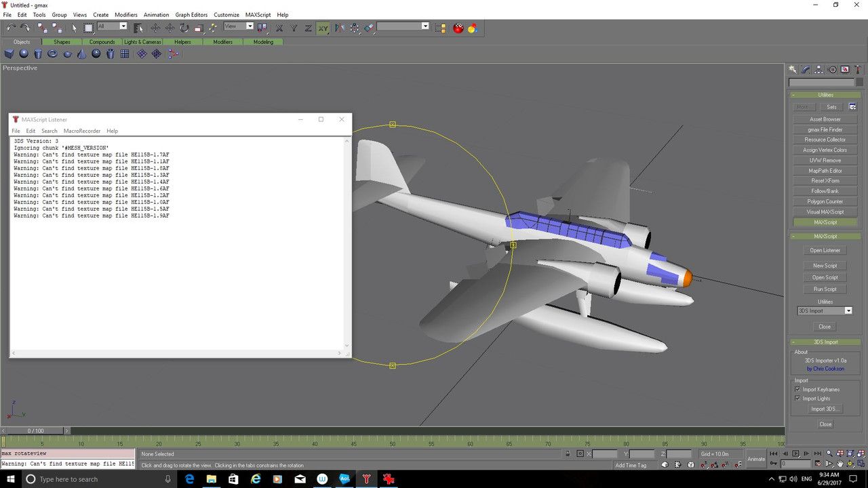This screenshot has width=868, height=488.
Task: Click the Open Listener button
Action: (x=825, y=251)
